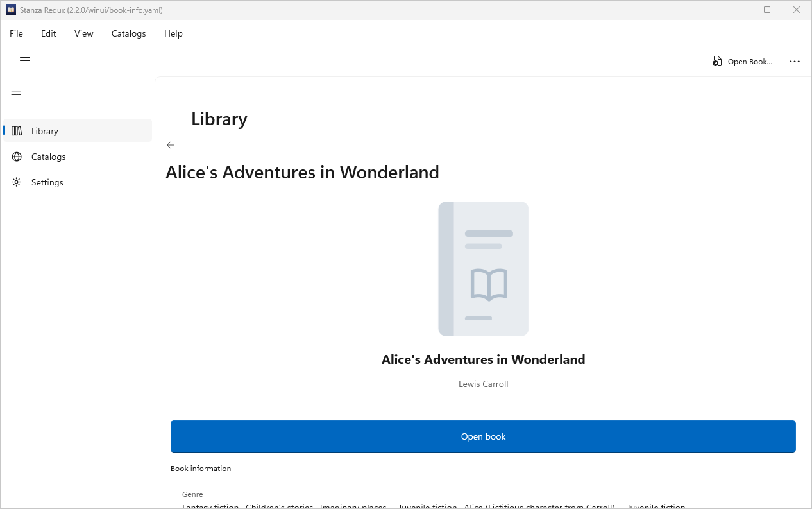Click the Genre label
This screenshot has height=509, width=812.
pos(192,494)
